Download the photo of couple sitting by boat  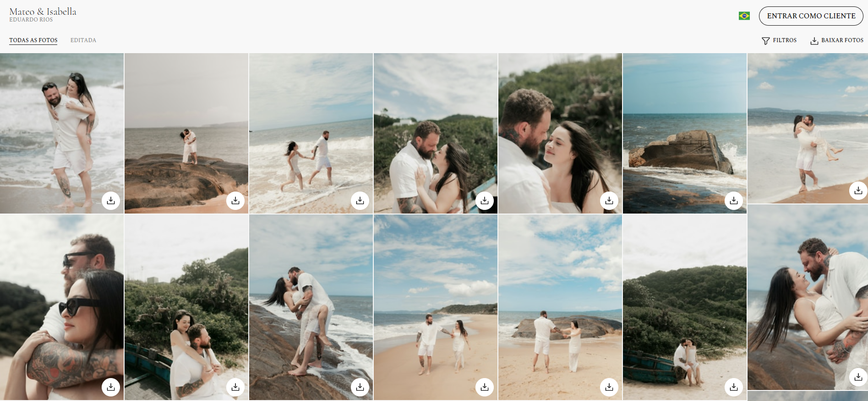pos(734,387)
